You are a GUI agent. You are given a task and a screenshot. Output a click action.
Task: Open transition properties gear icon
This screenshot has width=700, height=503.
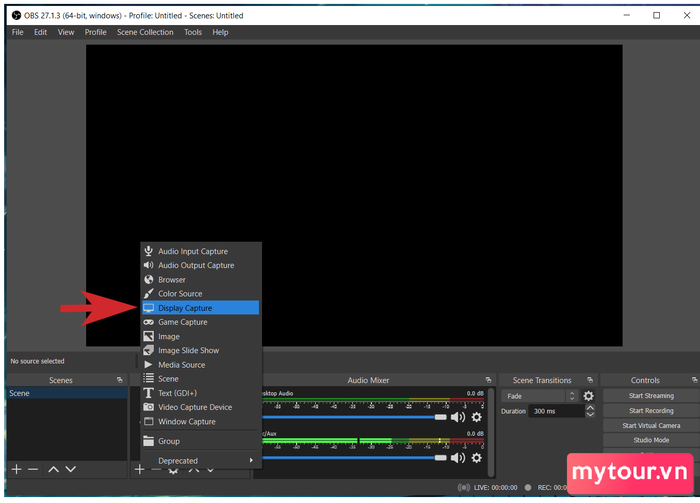[589, 396]
